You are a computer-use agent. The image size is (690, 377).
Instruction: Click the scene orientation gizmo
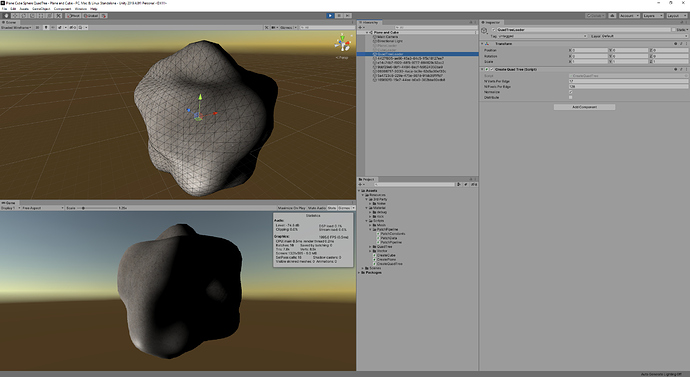(343, 43)
